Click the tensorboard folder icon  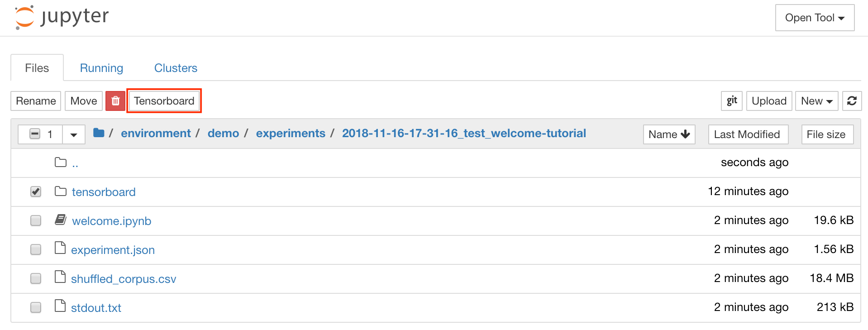coord(61,191)
